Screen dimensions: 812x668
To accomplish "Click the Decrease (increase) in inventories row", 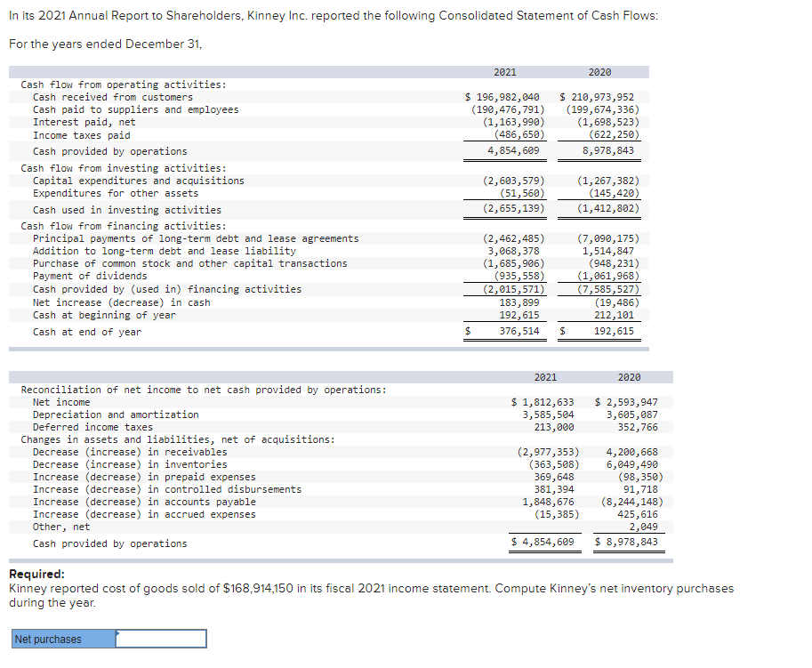I will (134, 463).
